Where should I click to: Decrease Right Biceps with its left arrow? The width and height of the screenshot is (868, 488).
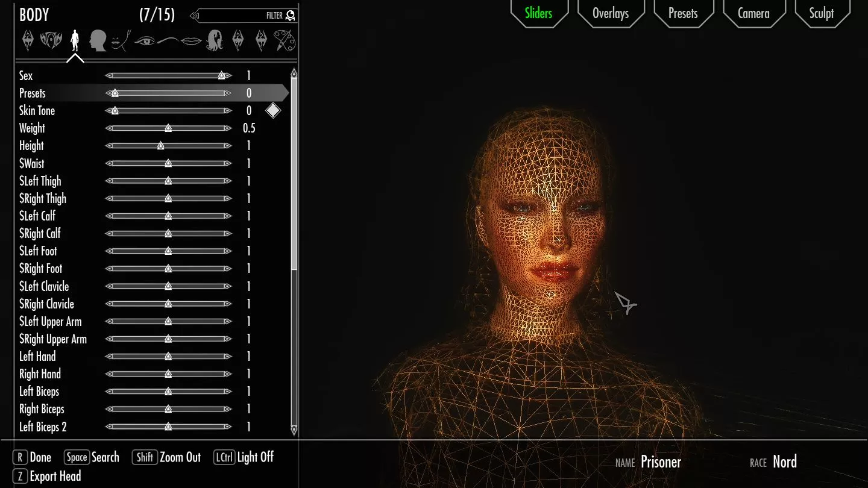[x=108, y=409]
